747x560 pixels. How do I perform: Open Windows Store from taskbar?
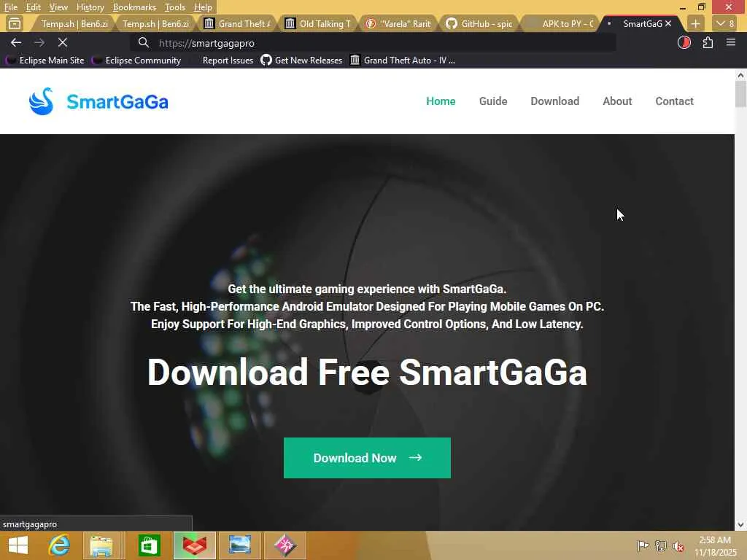[149, 545]
